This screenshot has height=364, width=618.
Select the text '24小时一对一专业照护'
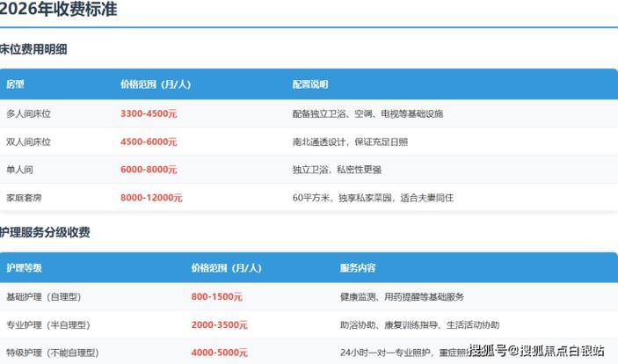coord(386,353)
